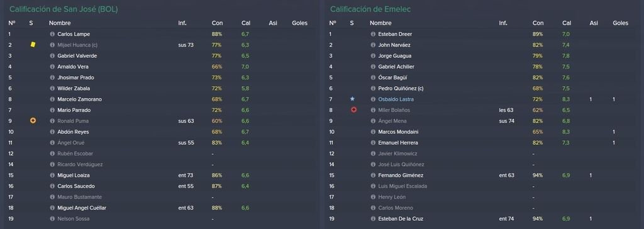The image size is (644, 229).
Task: Click the info icon beside Nelson Sossa
Action: click(52, 219)
